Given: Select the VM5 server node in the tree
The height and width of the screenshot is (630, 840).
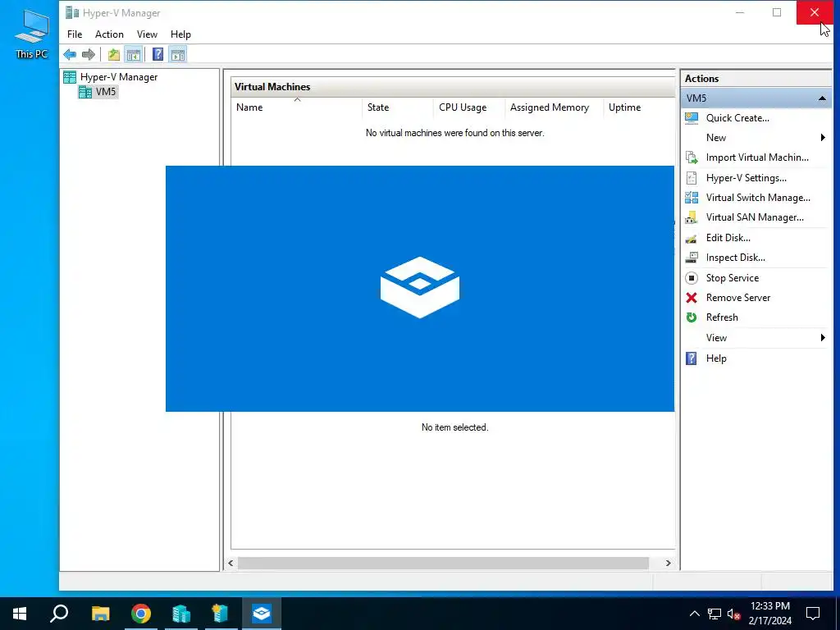Looking at the screenshot, I should (x=106, y=92).
